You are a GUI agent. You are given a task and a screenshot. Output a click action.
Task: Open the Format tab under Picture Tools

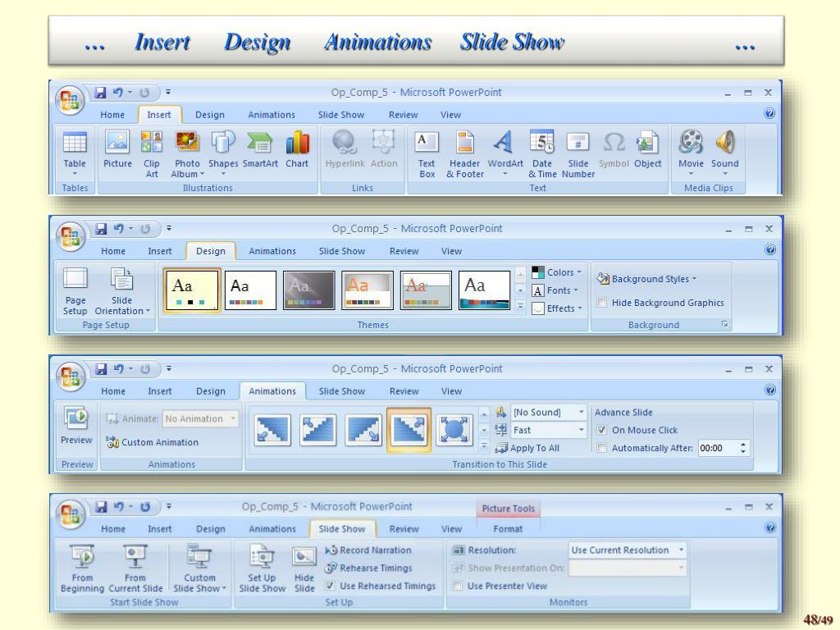(508, 529)
